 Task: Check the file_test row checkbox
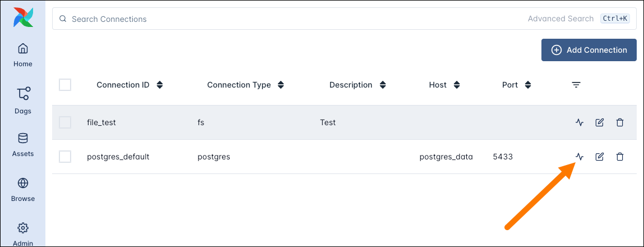point(65,122)
